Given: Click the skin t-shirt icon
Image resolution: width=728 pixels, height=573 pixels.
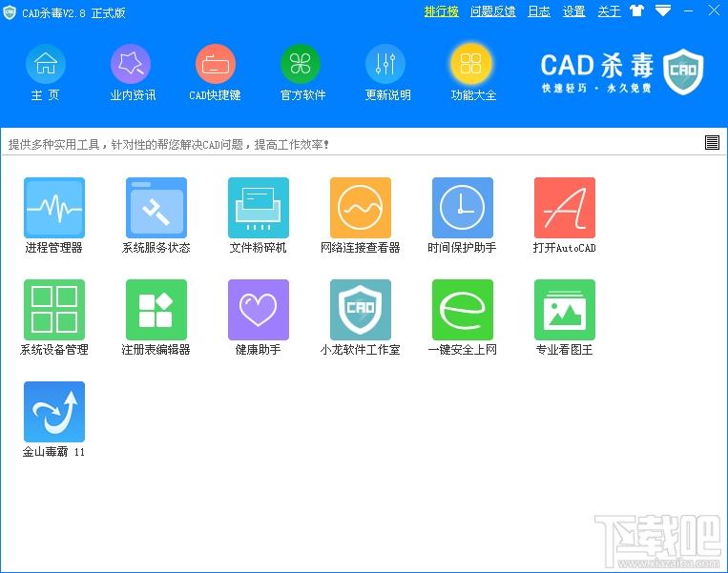Looking at the screenshot, I should click(x=637, y=10).
